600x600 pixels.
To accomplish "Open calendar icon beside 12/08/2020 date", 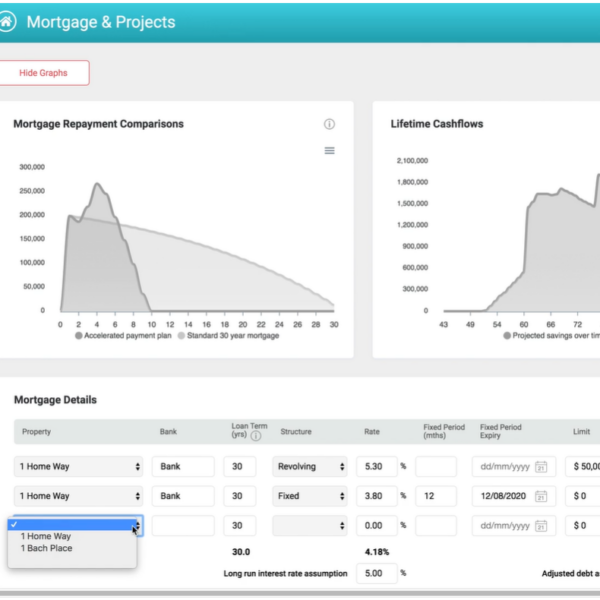I will pyautogui.click(x=541, y=496).
